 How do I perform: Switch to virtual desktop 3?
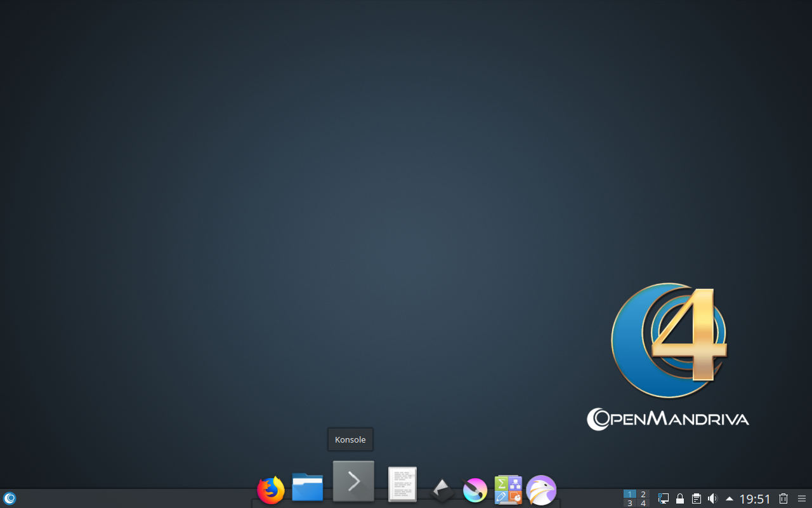[629, 504]
